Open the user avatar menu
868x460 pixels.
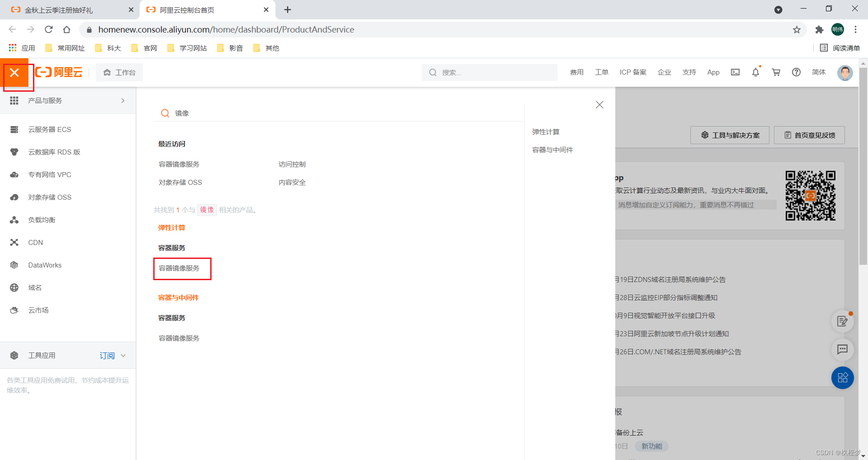[845, 72]
